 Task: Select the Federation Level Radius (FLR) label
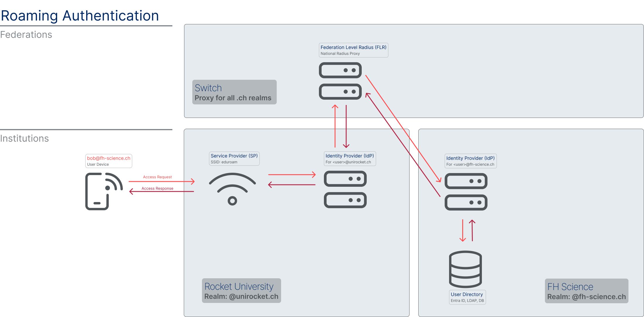(353, 50)
